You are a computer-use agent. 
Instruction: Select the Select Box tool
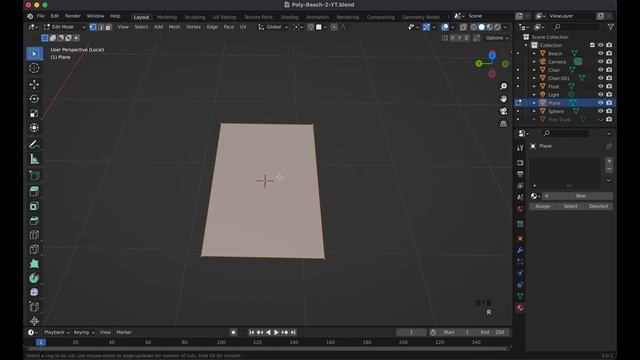[x=34, y=53]
